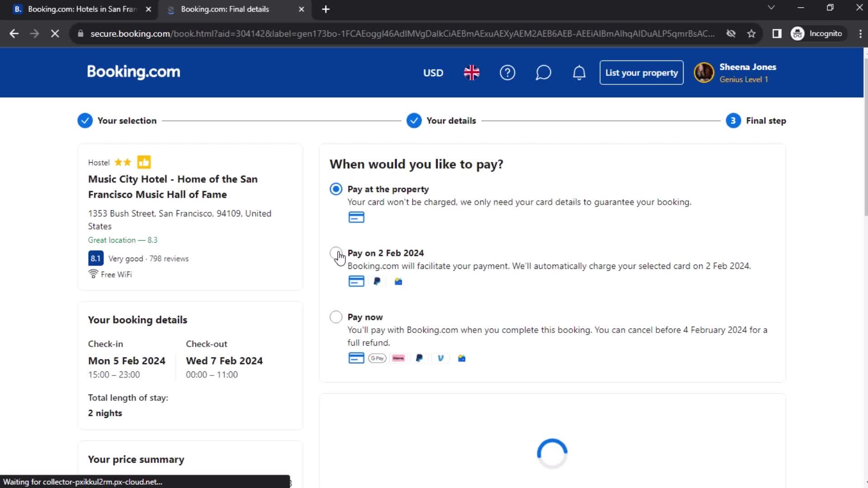Open the UK flag language selector
This screenshot has width=868, height=488.
click(x=472, y=72)
